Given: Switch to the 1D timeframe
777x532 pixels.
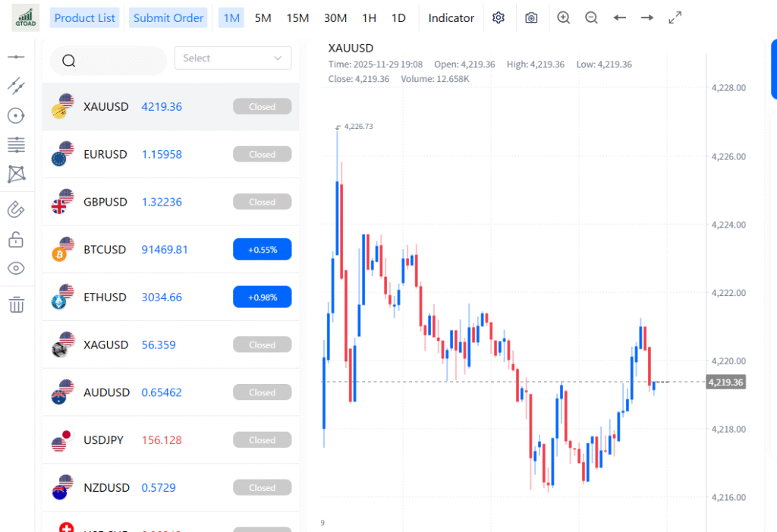Looking at the screenshot, I should pos(398,18).
